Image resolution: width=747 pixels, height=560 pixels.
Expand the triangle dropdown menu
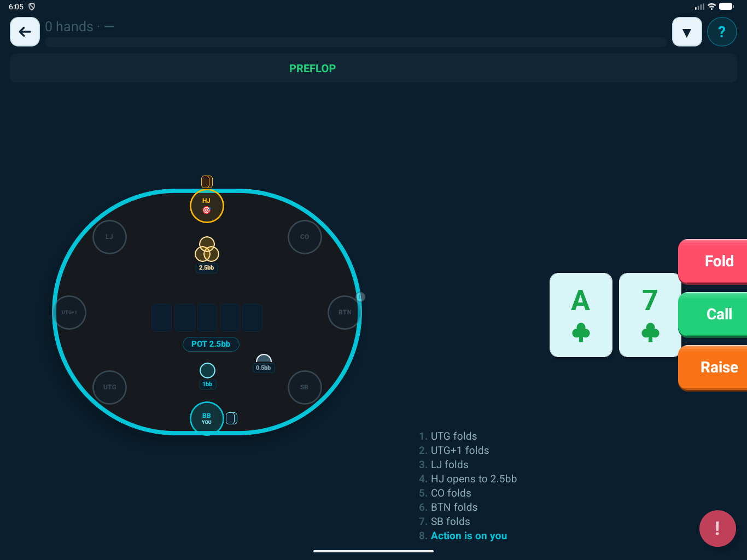tap(687, 32)
